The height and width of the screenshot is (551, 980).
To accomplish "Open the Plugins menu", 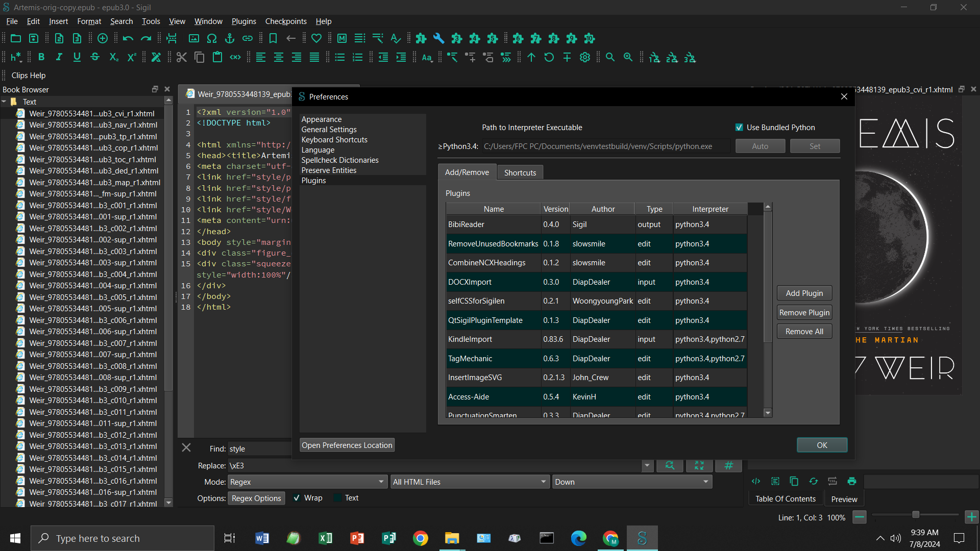I will point(243,21).
